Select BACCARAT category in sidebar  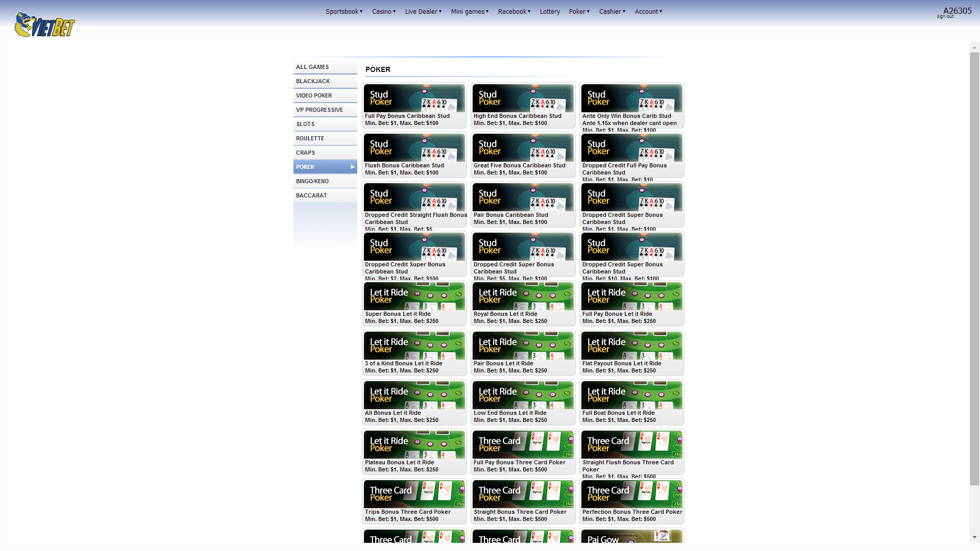coord(325,195)
